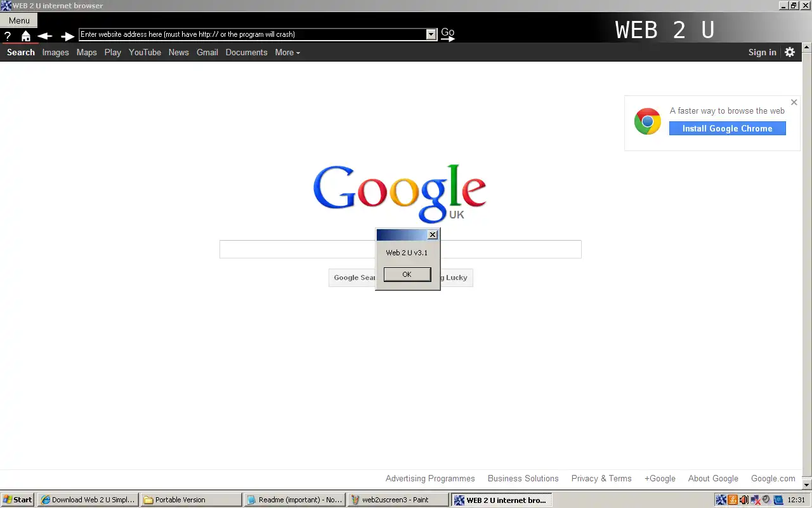Click the grey speaker sound tray icon
The image size is (812, 508).
point(766,500)
